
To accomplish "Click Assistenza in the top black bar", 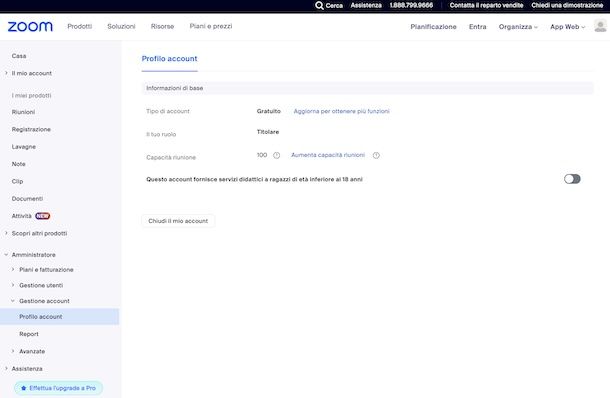I will coord(366,5).
